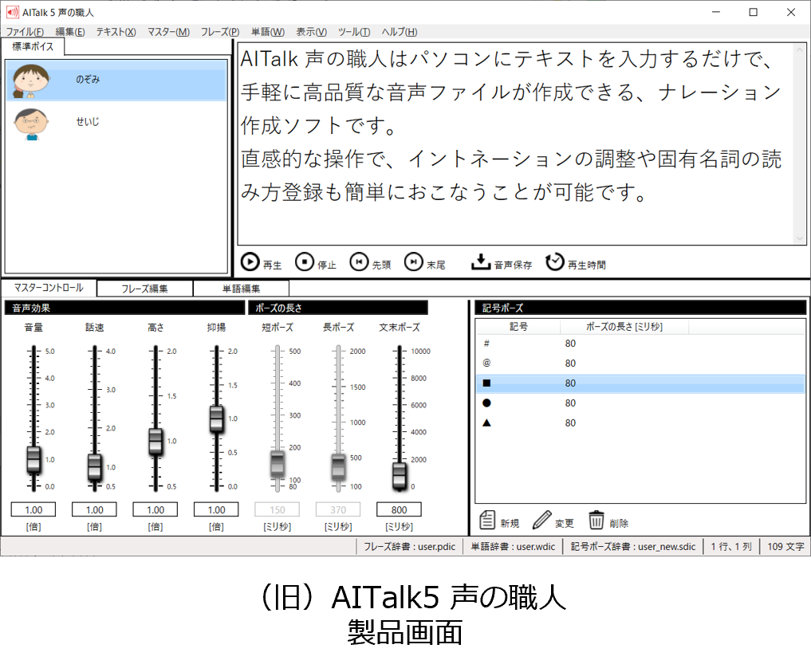Screen dimensions: 811x672
Task: Select the のぞみ voice avatar
Action: 31,81
